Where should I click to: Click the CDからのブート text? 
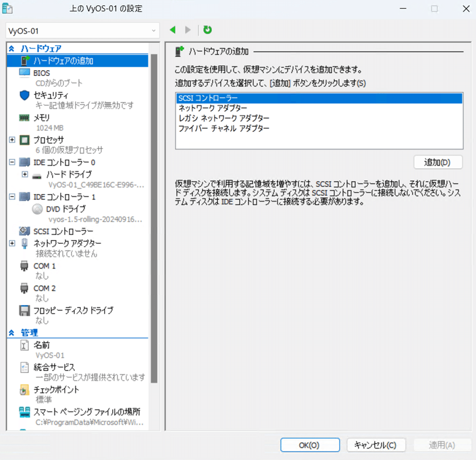tap(59, 83)
